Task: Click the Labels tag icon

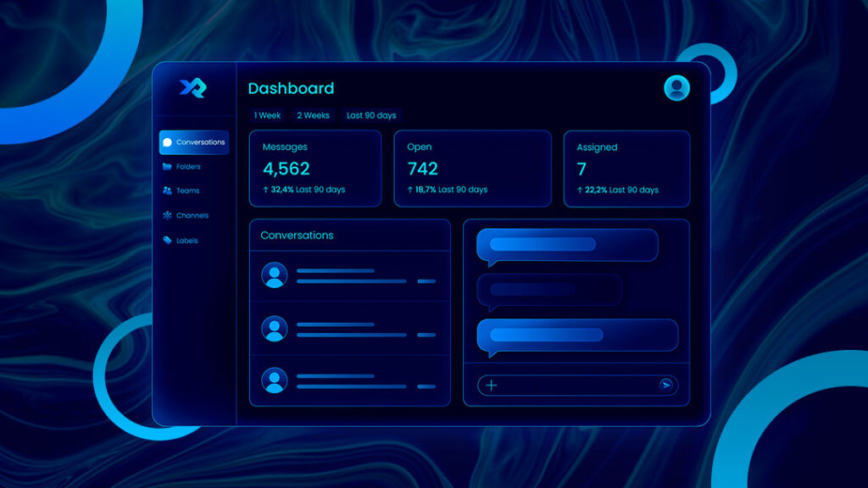Action: pyautogui.click(x=167, y=241)
